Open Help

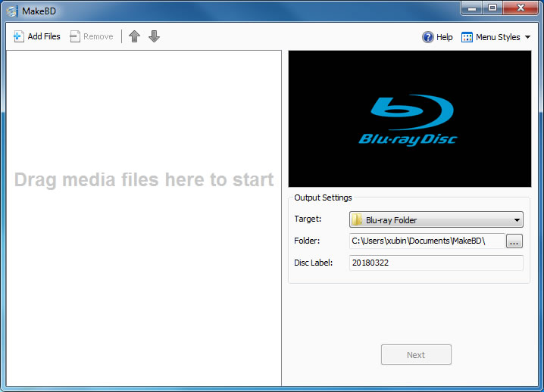point(437,37)
